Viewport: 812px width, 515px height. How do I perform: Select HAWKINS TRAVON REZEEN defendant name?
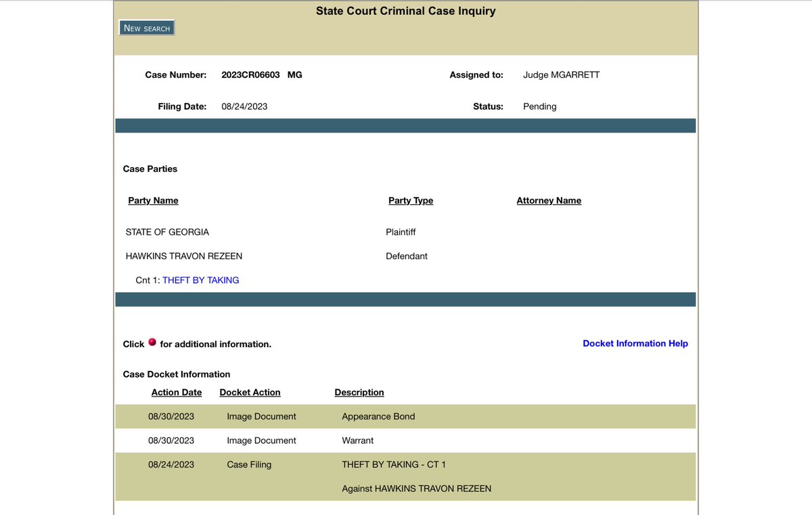[x=184, y=256]
